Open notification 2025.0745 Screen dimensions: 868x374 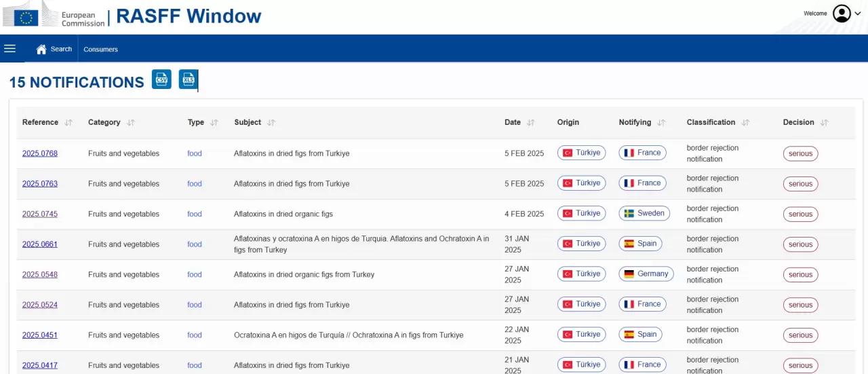[40, 214]
